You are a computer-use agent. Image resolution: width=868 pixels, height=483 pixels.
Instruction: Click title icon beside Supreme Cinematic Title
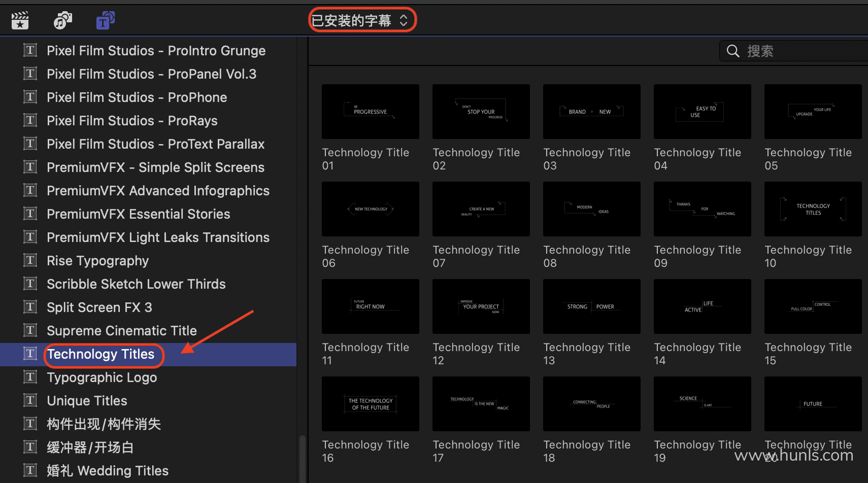tap(30, 330)
